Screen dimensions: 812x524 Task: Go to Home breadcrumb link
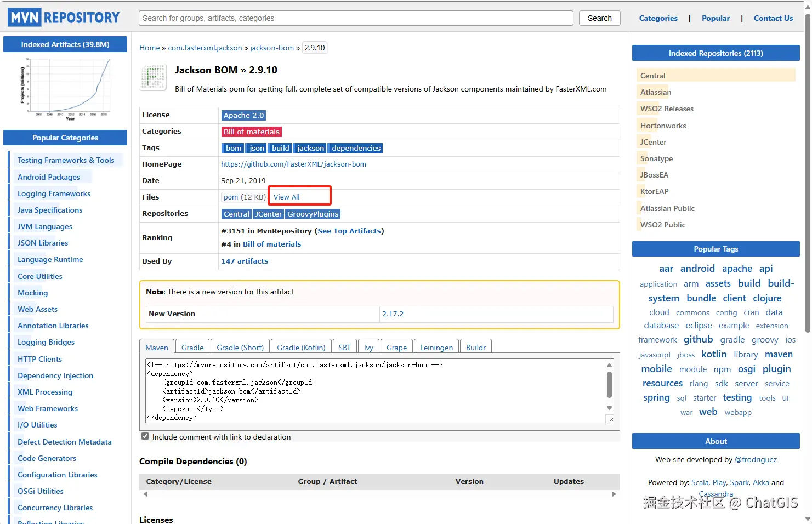(x=150, y=48)
